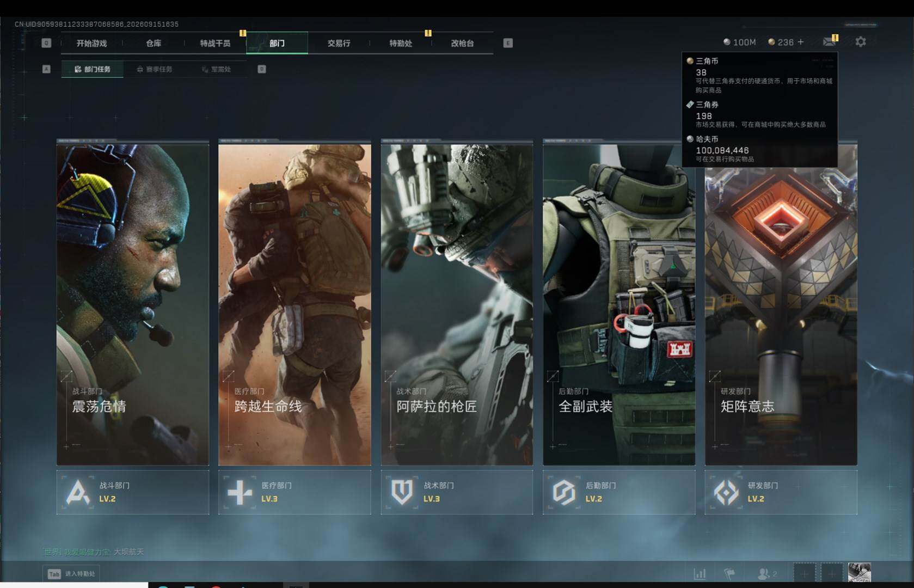914x588 pixels.
Task: Open the mail inbox envelope icon
Action: pos(829,42)
